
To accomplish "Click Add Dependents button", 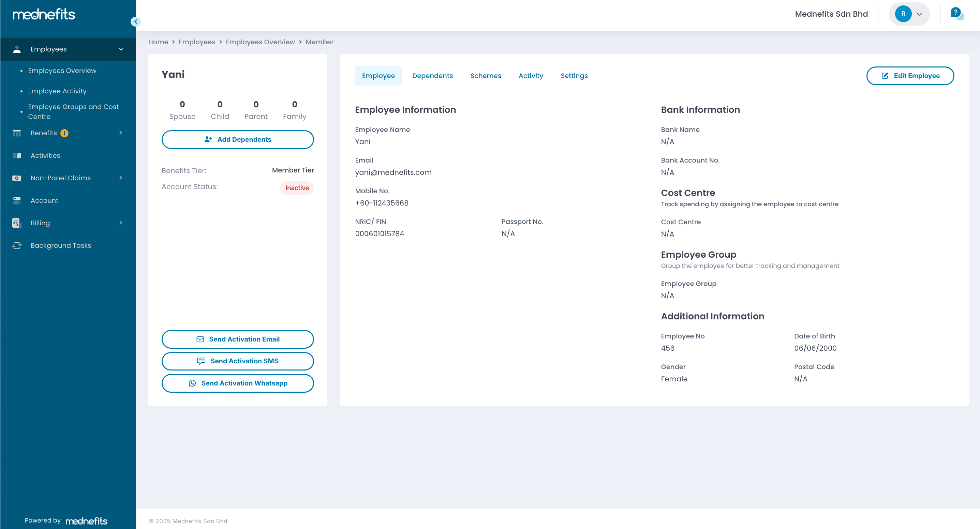I will pyautogui.click(x=237, y=139).
